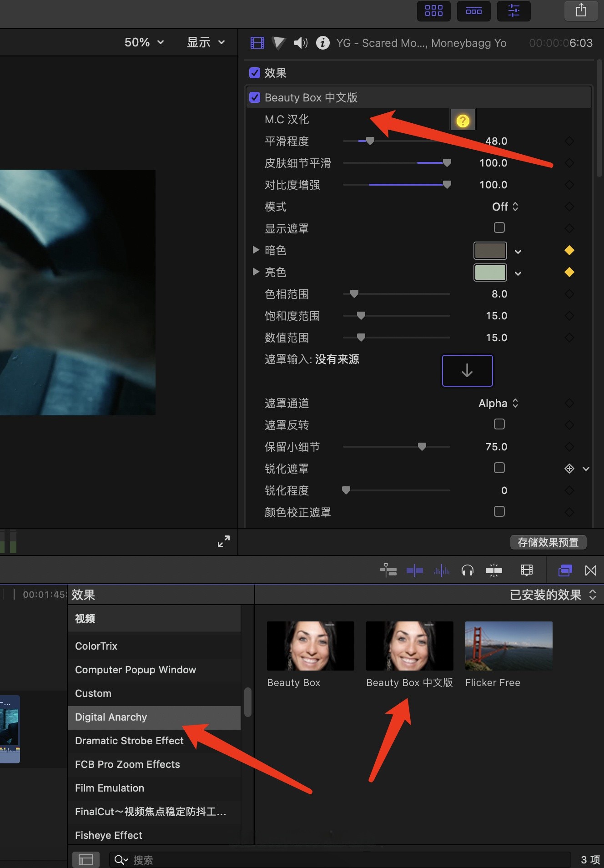The image size is (604, 868).
Task: Select the Fisheye Effect category
Action: 154,835
